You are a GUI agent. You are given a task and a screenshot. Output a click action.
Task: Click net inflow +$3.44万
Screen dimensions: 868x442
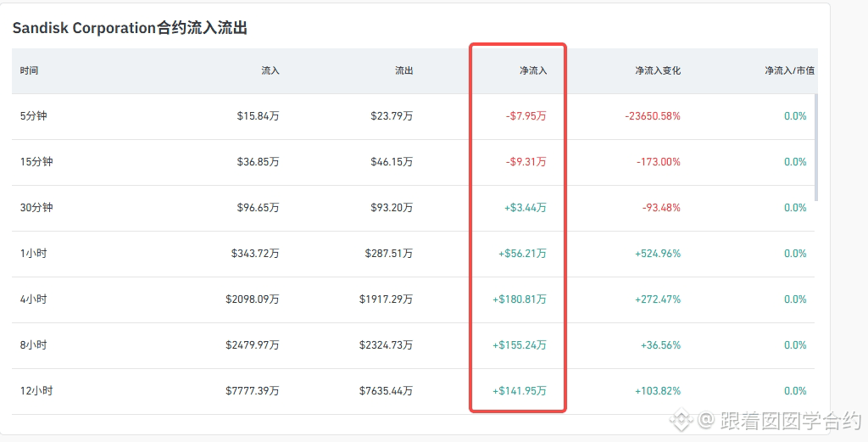pos(526,208)
